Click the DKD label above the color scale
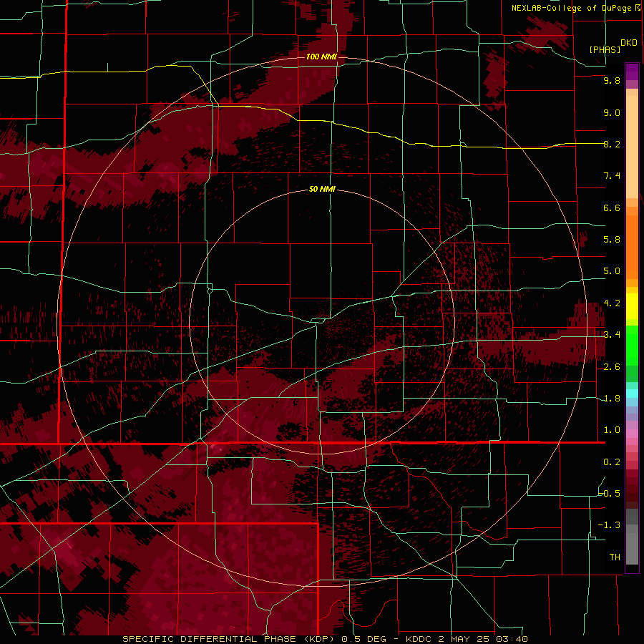Viewport: 644px width, 644px height. (x=629, y=43)
